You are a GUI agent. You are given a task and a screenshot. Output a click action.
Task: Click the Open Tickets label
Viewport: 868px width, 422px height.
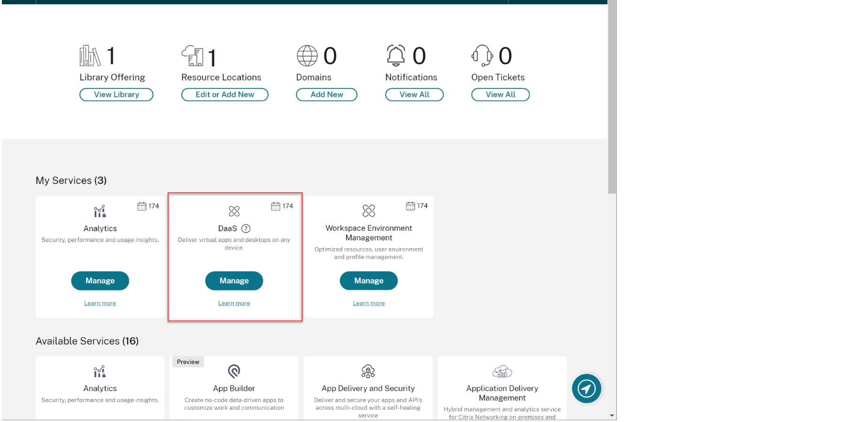pyautogui.click(x=498, y=77)
